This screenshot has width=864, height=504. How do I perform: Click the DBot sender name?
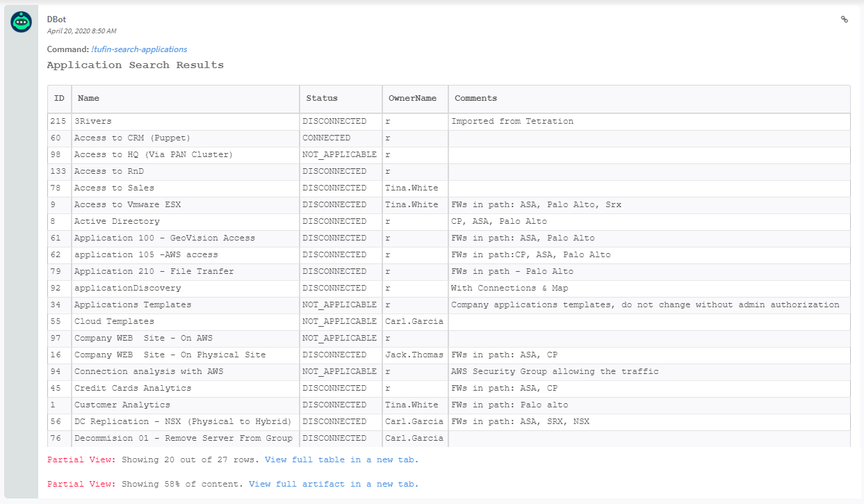click(x=57, y=19)
